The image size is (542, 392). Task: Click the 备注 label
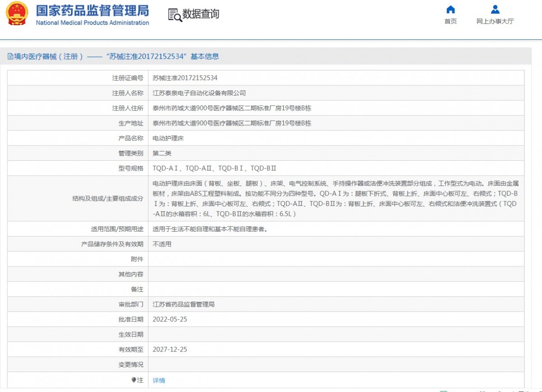point(137,289)
